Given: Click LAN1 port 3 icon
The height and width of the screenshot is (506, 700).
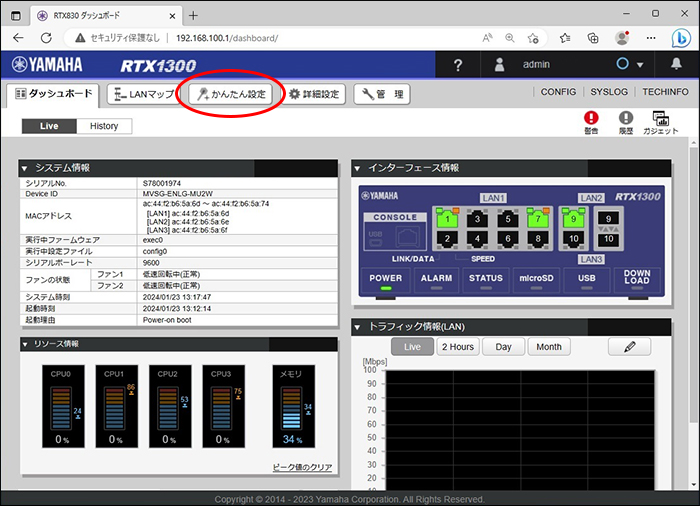Looking at the screenshot, I should tap(477, 218).
